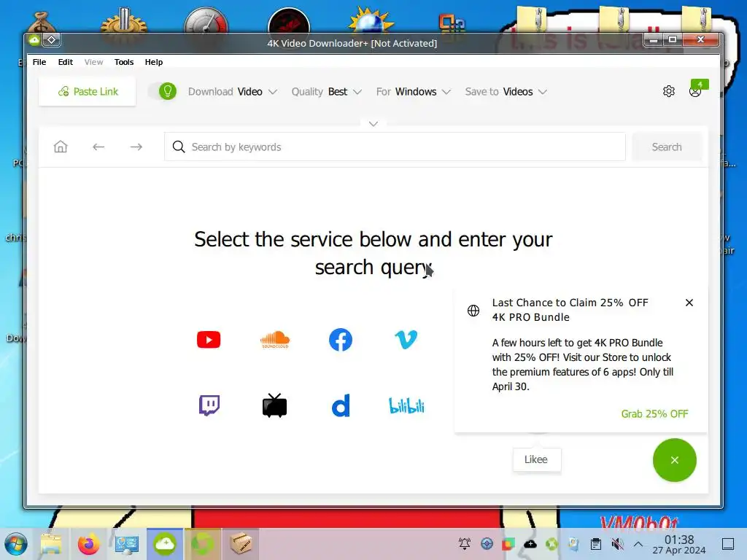Open the Tools menu

pos(124,62)
